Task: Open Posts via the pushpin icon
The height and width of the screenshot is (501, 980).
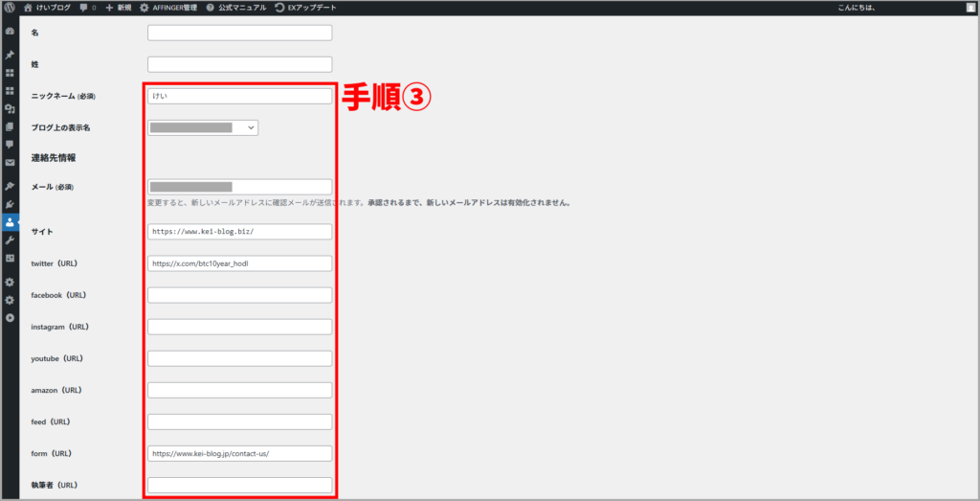Action: [x=10, y=55]
